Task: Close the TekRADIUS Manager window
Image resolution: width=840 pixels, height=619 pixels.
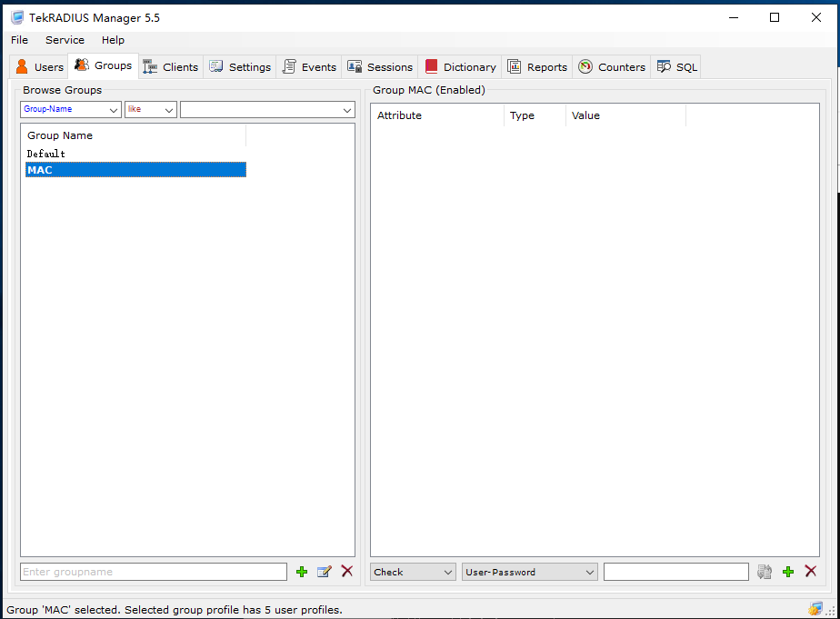Action: 815,17
